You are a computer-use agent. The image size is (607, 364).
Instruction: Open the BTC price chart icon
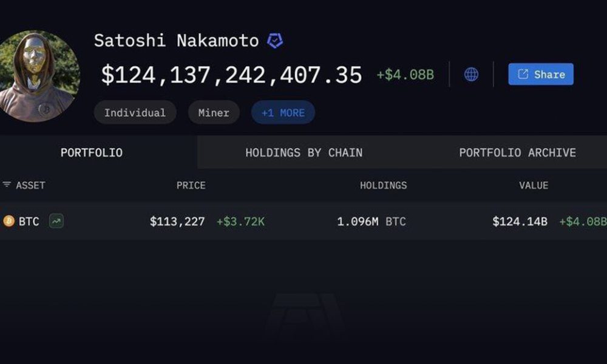pos(56,221)
